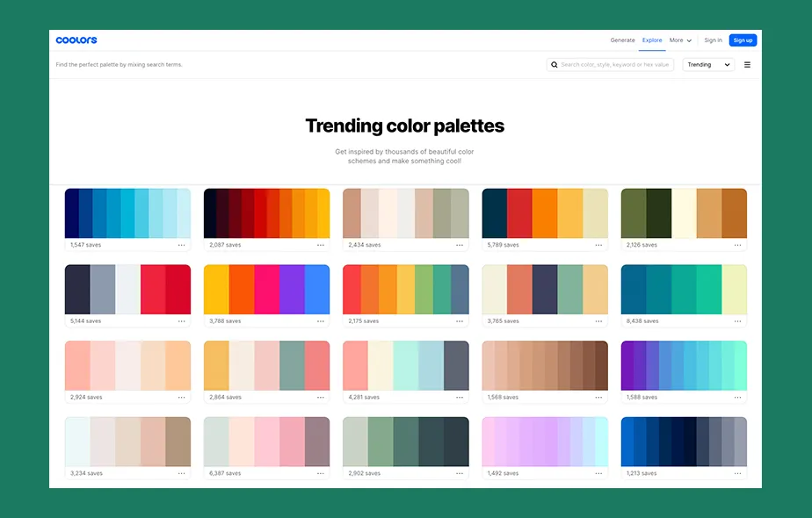812x518 pixels.
Task: Click the search magnifier icon
Action: (554, 65)
